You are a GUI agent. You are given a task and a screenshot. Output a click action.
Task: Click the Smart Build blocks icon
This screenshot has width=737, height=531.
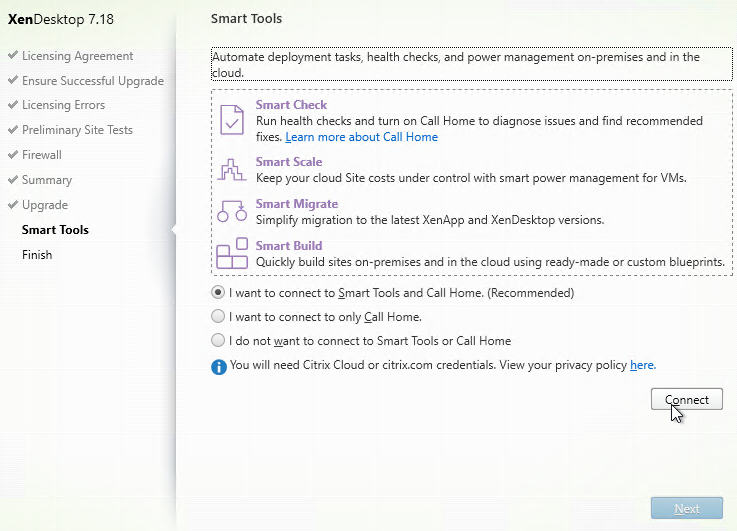232,253
